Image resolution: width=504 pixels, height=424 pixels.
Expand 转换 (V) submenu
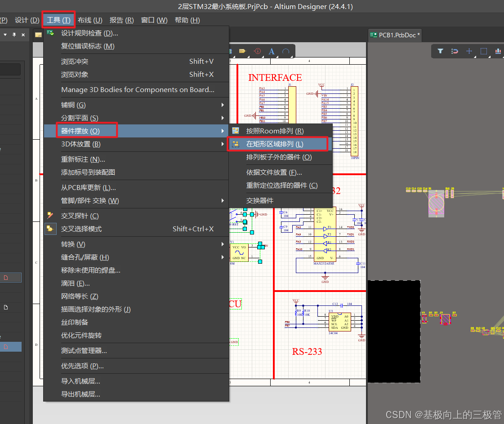pos(136,244)
